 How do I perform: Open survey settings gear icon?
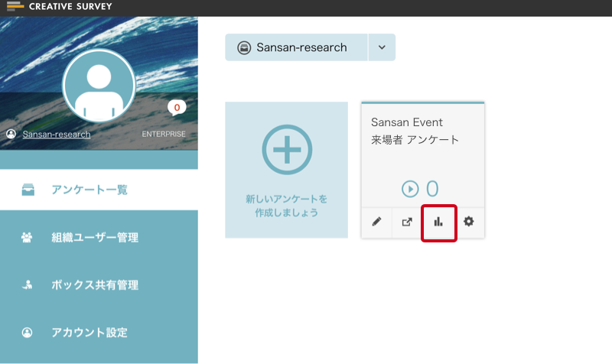(469, 222)
